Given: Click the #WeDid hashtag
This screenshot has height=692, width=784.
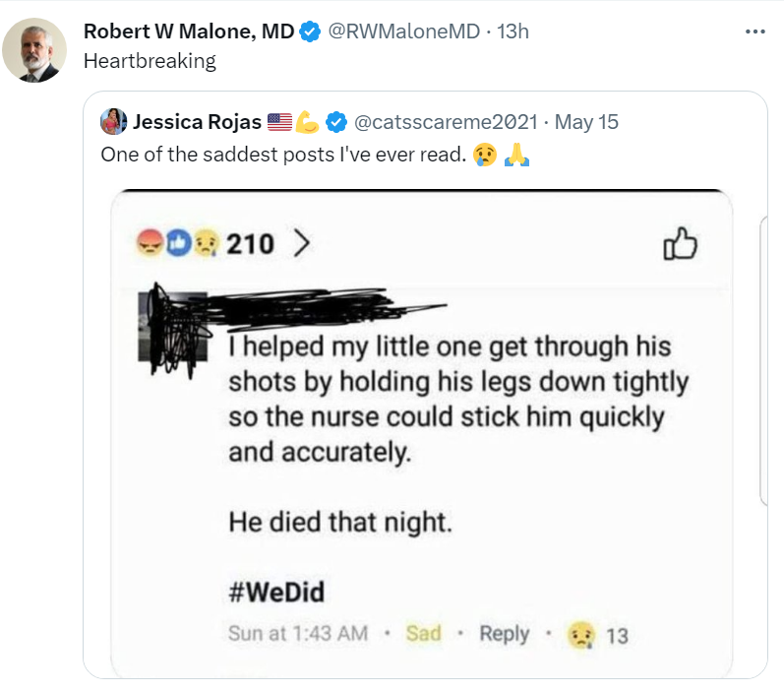Looking at the screenshot, I should click(x=276, y=593).
